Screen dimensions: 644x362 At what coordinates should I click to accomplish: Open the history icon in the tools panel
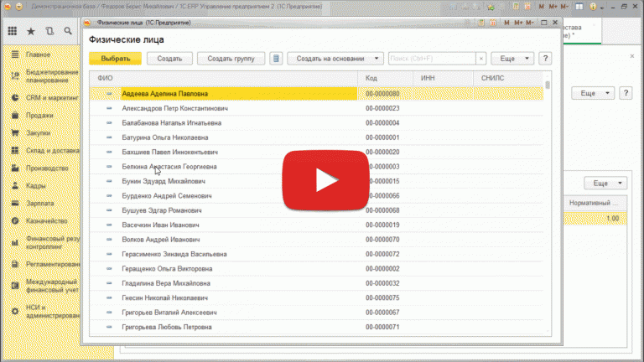tap(49, 31)
